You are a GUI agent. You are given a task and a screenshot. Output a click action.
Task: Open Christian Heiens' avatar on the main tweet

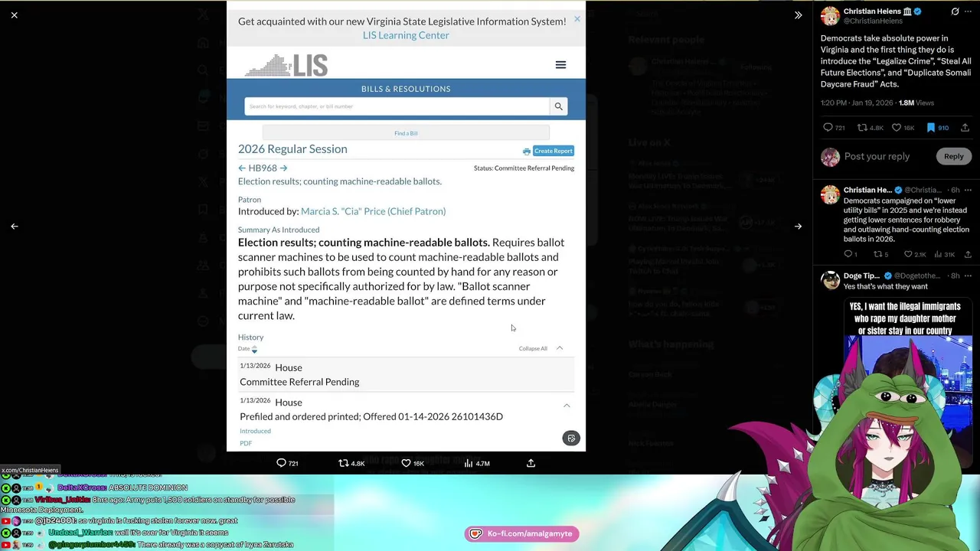pos(830,16)
